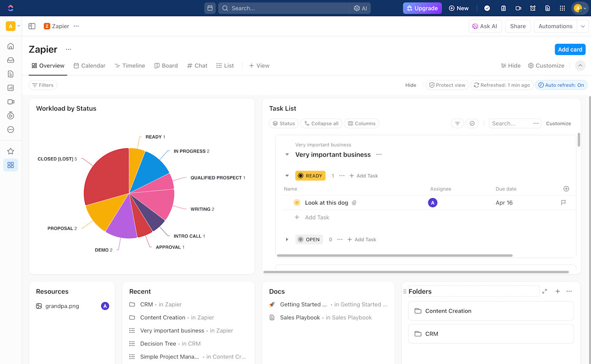Click Collapse all in Task List
Screen dimensions: 591x364
[322, 124]
